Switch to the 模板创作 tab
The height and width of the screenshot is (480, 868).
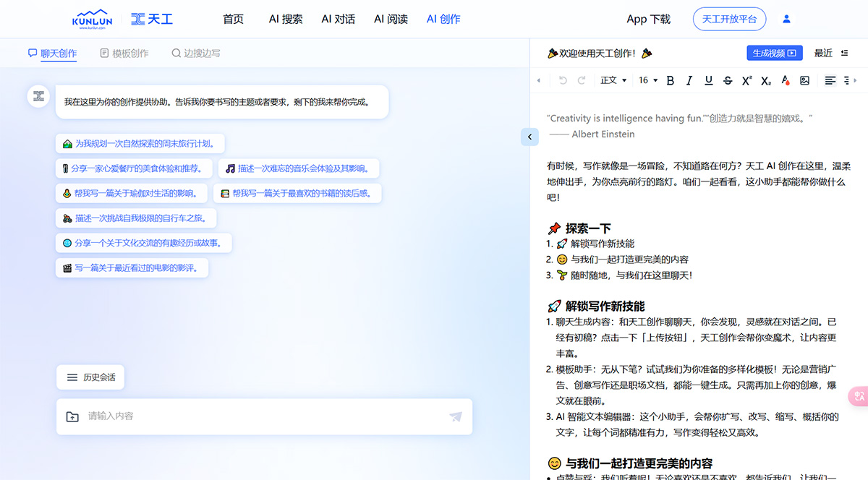(124, 53)
